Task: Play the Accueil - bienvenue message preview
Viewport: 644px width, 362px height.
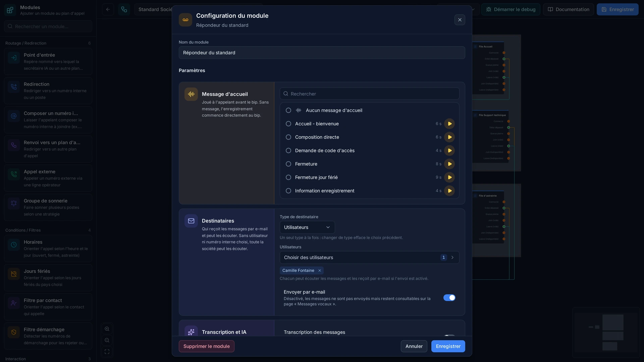Action: pos(449,124)
